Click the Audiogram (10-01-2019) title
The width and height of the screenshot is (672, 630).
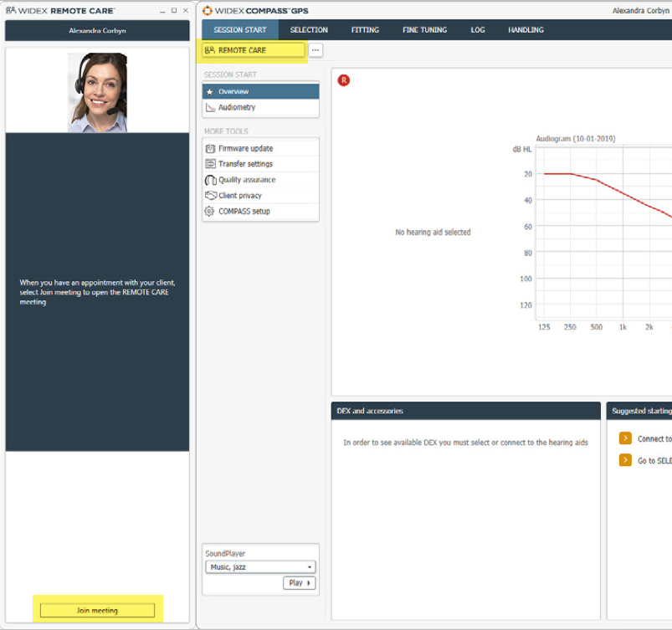click(x=576, y=138)
